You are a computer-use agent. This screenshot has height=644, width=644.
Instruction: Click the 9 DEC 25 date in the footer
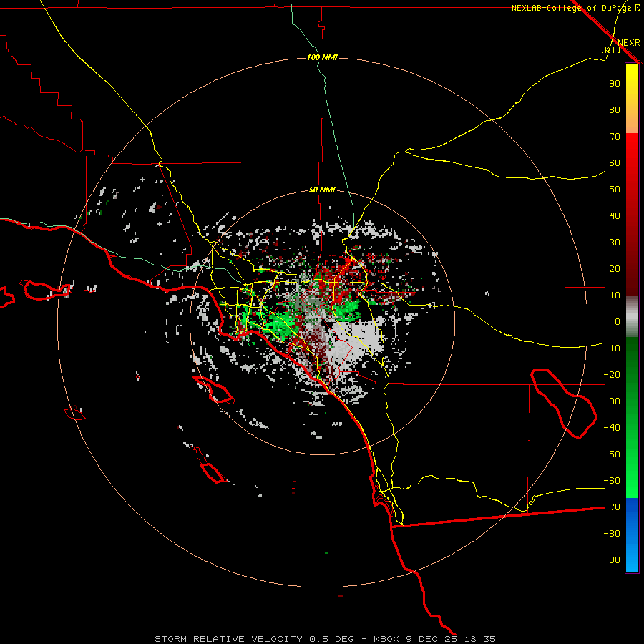click(432, 639)
